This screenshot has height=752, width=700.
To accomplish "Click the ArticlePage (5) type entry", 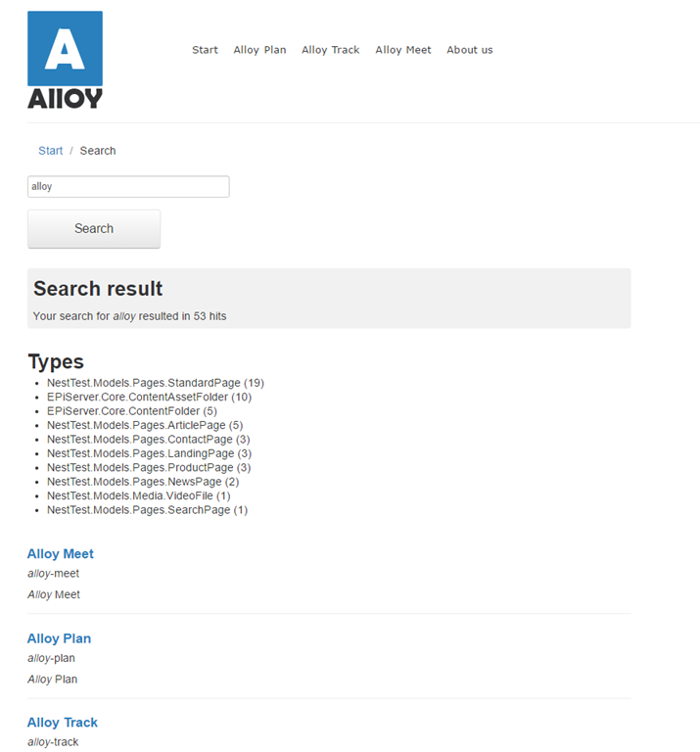I will [x=144, y=425].
